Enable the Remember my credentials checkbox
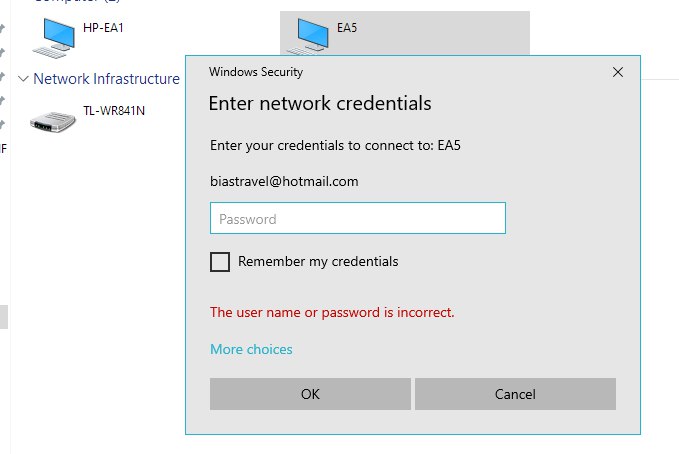The height and width of the screenshot is (454, 679). pyautogui.click(x=220, y=262)
